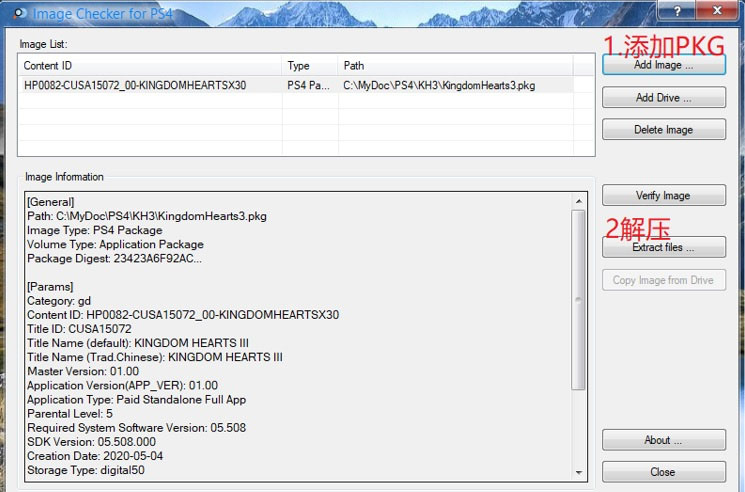Open the Add Drive dialog
The height and width of the screenshot is (492, 745).
tap(664, 97)
